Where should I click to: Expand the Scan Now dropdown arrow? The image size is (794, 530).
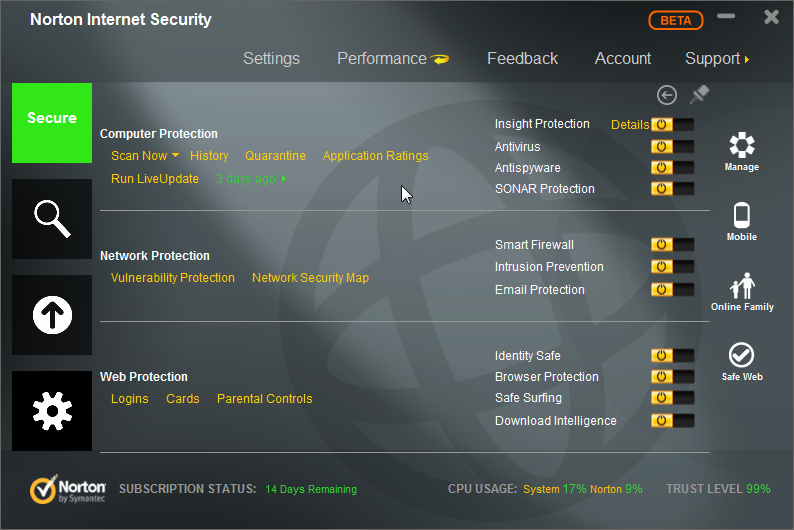tap(175, 155)
